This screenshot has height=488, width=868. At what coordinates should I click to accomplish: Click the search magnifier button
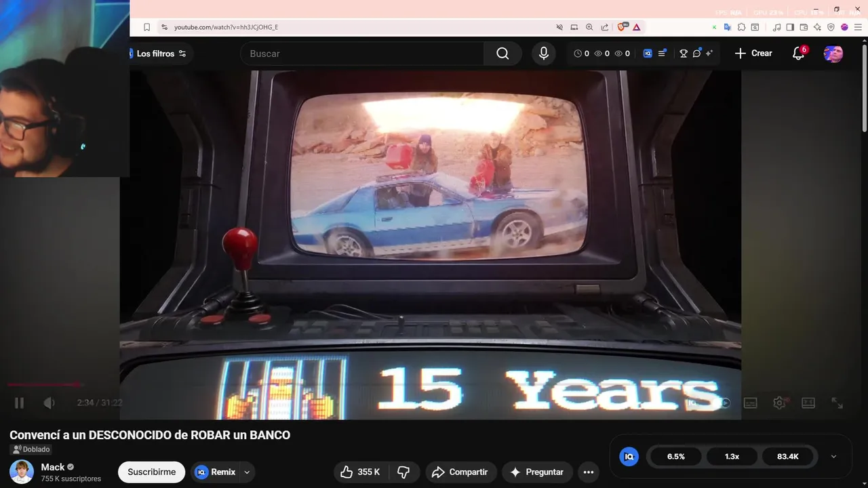click(502, 54)
